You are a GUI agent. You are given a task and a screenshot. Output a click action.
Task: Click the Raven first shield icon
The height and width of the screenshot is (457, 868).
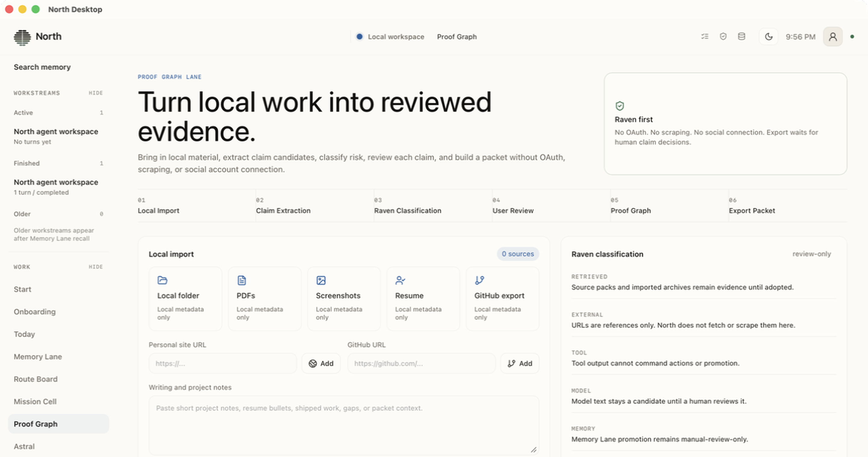(x=620, y=106)
